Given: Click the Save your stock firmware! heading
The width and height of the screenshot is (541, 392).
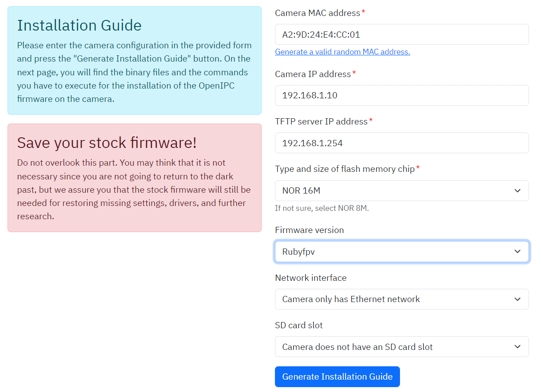Looking at the screenshot, I should pyautogui.click(x=107, y=143).
